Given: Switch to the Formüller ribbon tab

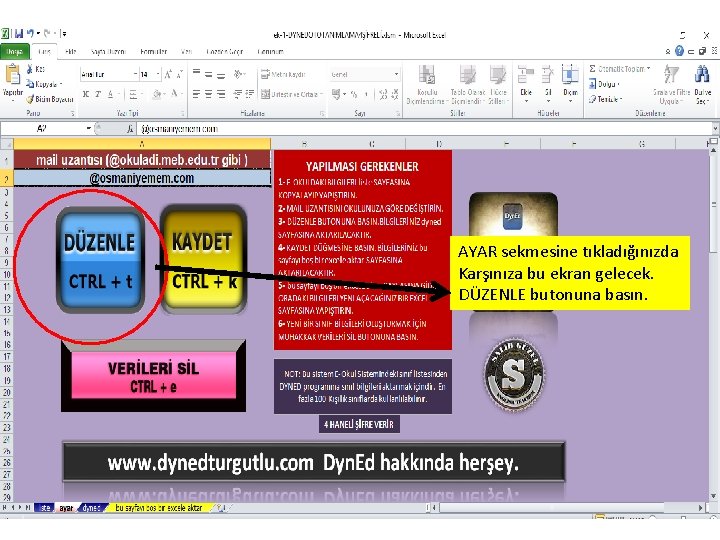Looking at the screenshot, I should coord(153,51).
